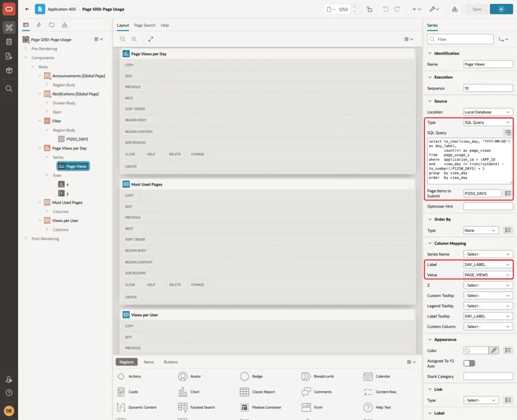Select the Layout tab
Viewport: 517px width, 420px height.
click(123, 25)
